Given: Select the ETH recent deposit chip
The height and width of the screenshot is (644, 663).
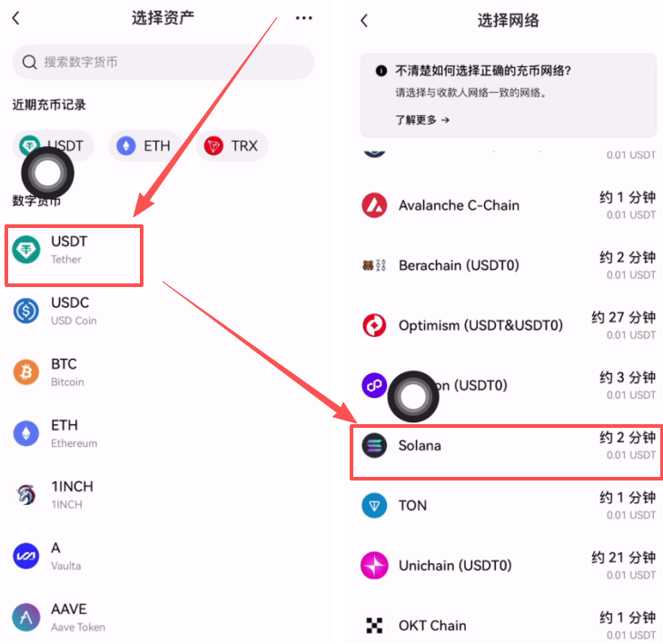Looking at the screenshot, I should click(144, 146).
